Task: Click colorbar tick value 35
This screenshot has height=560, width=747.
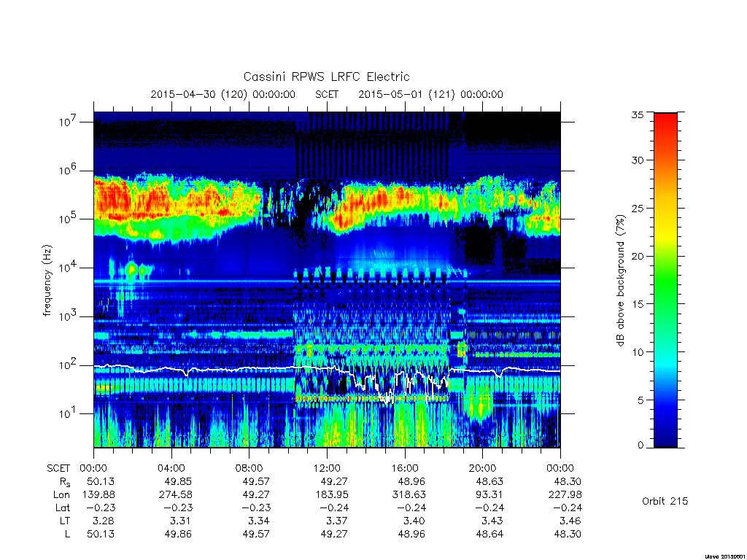Action: pyautogui.click(x=637, y=114)
